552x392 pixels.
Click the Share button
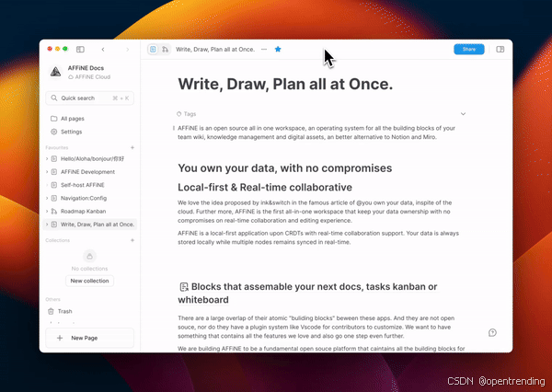(x=469, y=50)
